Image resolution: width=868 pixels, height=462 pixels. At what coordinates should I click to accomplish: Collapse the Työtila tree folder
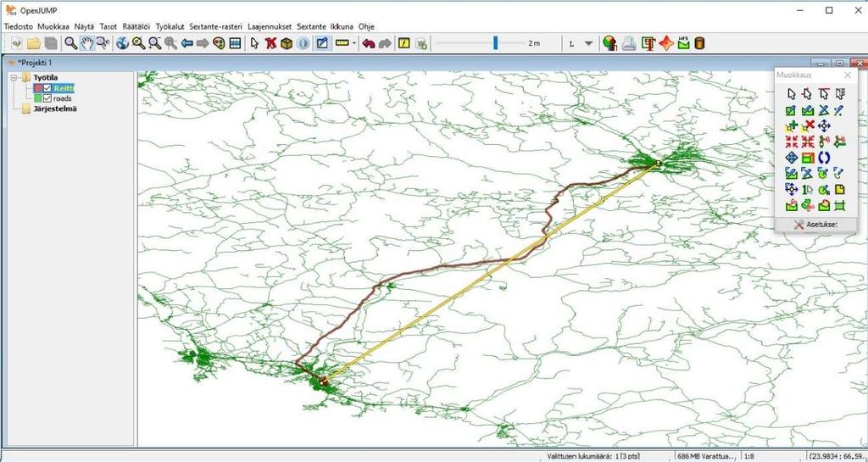(x=14, y=77)
